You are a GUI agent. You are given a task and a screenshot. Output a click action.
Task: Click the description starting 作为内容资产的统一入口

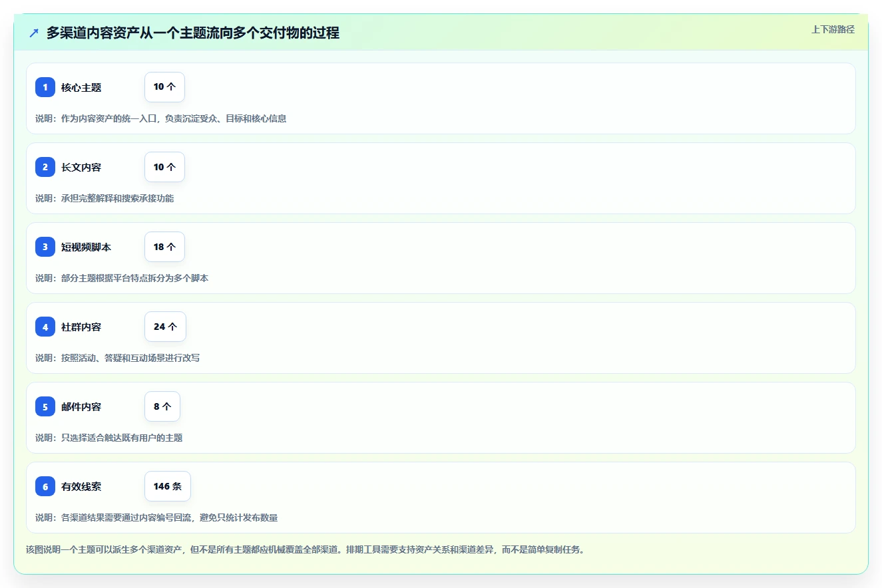(x=161, y=118)
